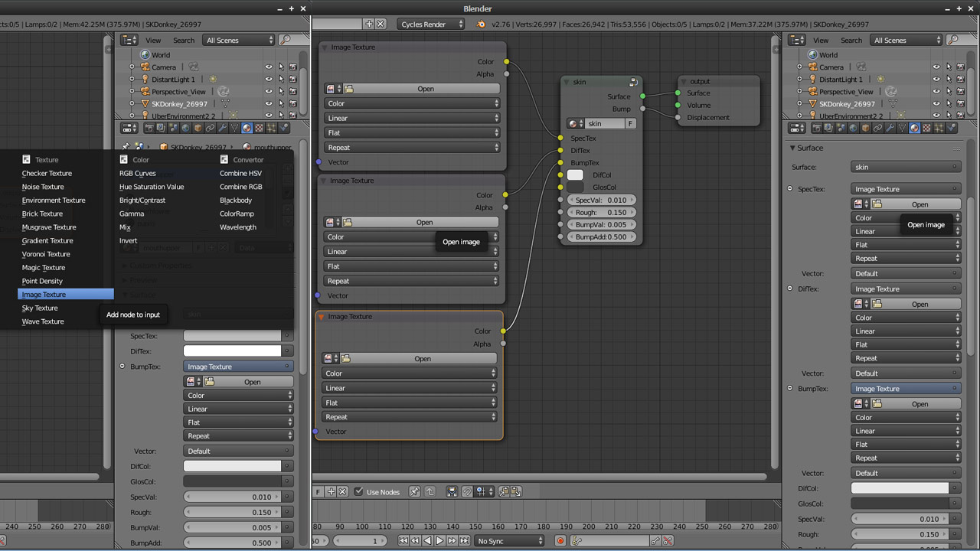This screenshot has height=551, width=980.
Task: Open the No Sync dropdown in timeline
Action: pyautogui.click(x=510, y=541)
